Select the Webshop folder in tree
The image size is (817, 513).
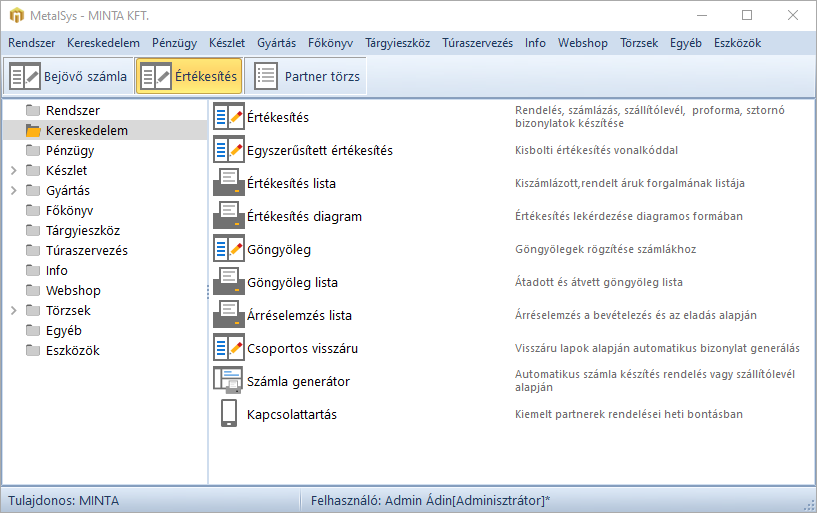73,291
